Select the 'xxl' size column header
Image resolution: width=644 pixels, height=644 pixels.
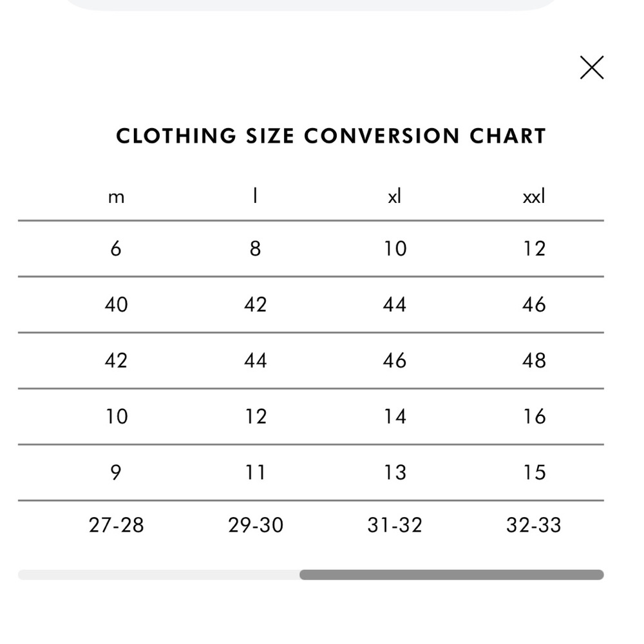(534, 196)
